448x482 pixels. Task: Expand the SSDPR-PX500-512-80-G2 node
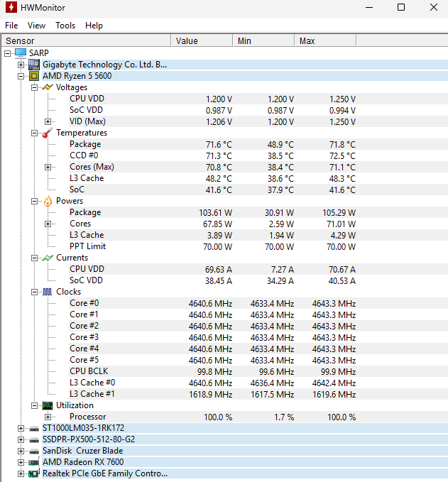click(x=21, y=440)
